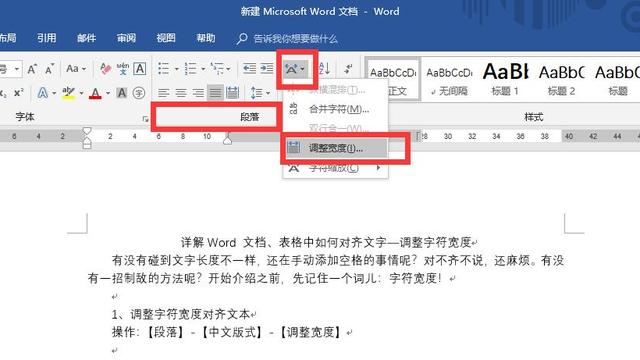
Task: Click the numbered list icon
Action: pyautogui.click(x=190, y=69)
